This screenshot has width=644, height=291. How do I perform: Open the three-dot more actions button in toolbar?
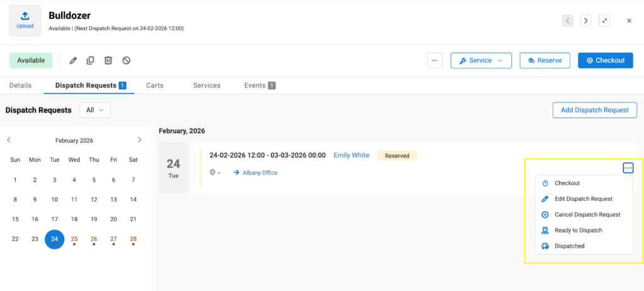pos(435,60)
